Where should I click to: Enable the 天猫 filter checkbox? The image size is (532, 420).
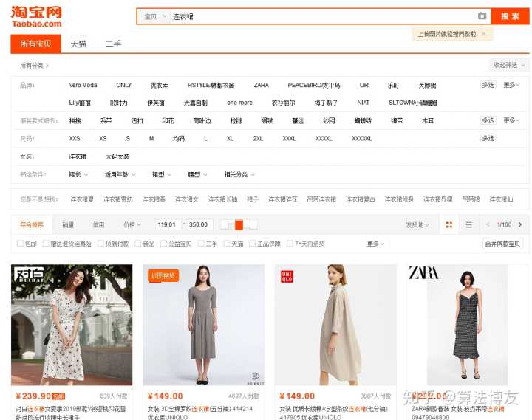(x=226, y=244)
